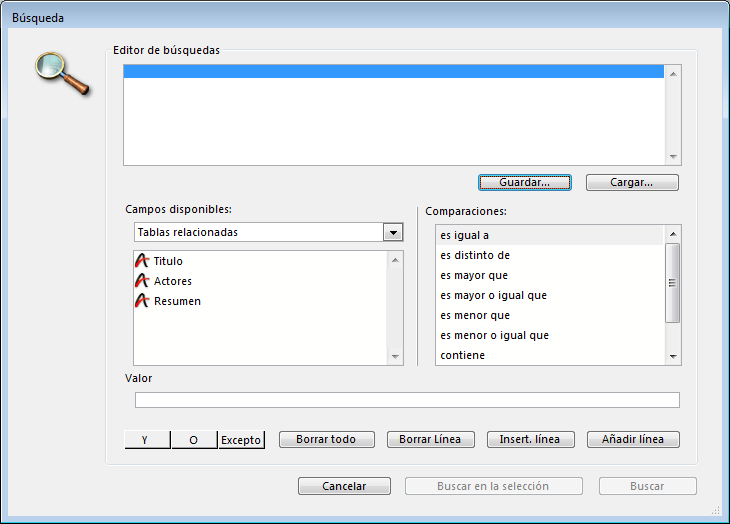Select the Actores field icon
The image size is (730, 524).
141,281
